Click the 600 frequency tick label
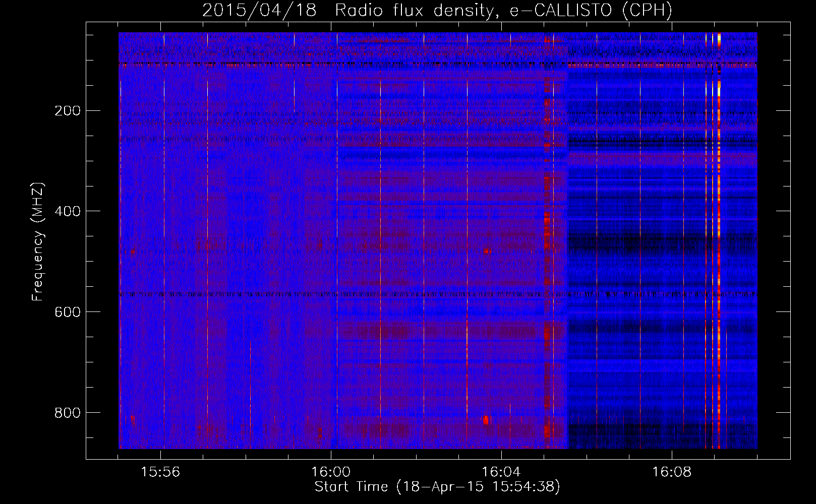 pyautogui.click(x=68, y=312)
